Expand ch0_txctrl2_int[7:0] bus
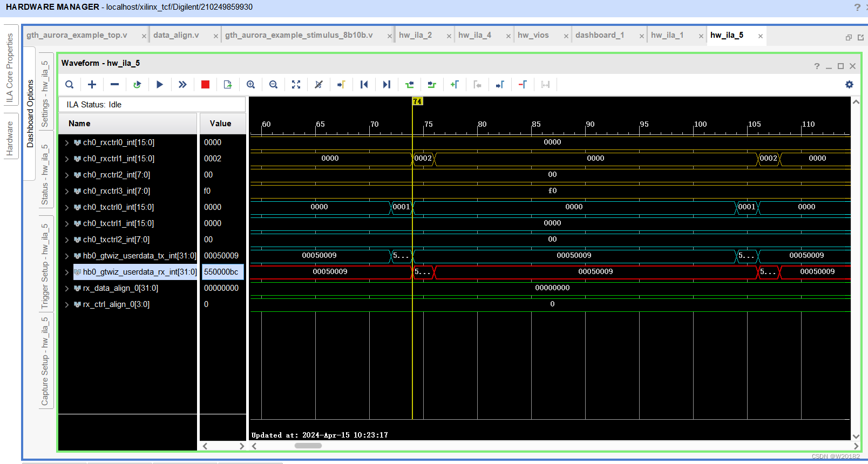 (x=67, y=240)
